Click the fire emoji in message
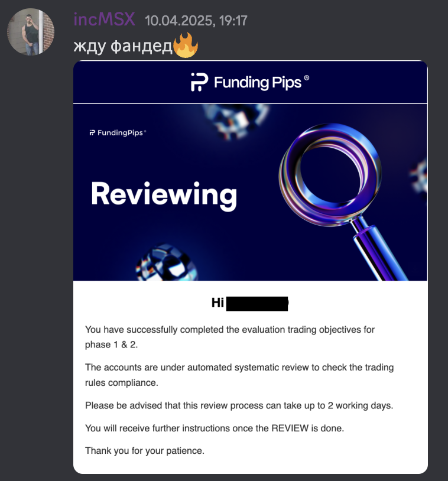The width and height of the screenshot is (448, 481). tap(186, 45)
